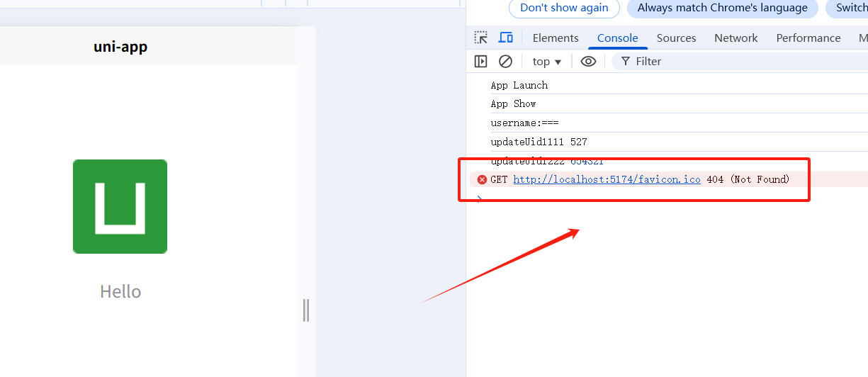Image resolution: width=868 pixels, height=377 pixels.
Task: Show the console sidebar panel icon
Action: pos(481,62)
